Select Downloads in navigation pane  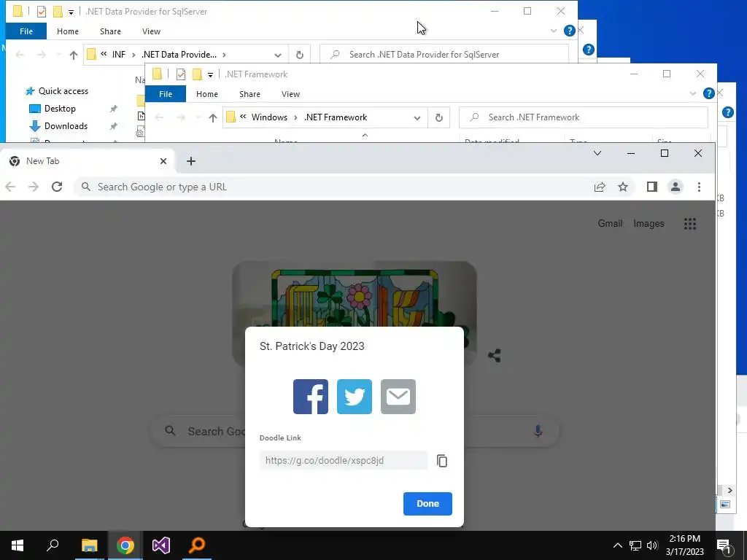(66, 126)
